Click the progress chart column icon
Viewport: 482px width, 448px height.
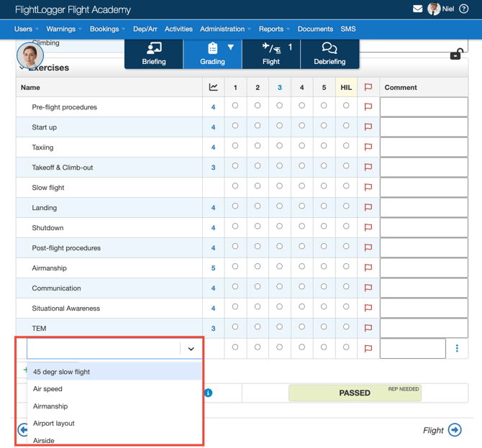pos(213,88)
